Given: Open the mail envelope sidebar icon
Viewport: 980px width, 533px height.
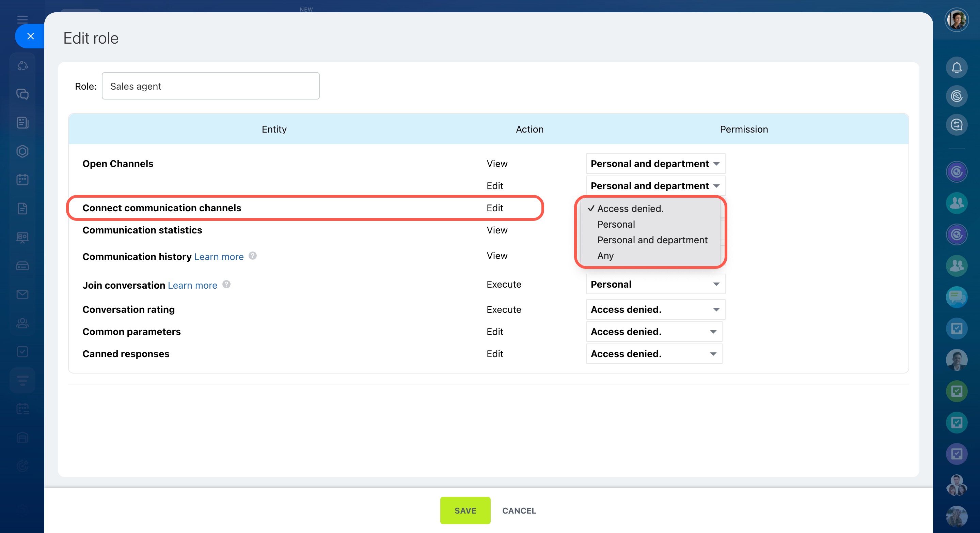Looking at the screenshot, I should pyautogui.click(x=22, y=294).
